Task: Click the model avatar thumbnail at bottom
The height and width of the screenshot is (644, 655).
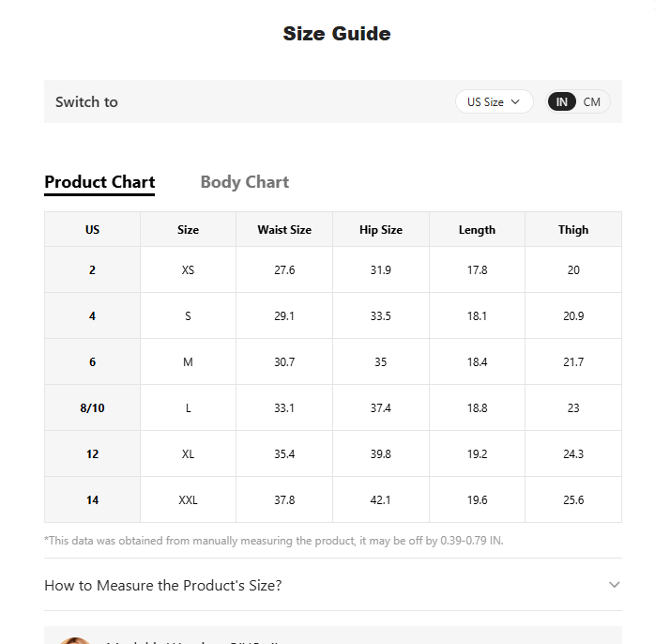Action: [75, 640]
